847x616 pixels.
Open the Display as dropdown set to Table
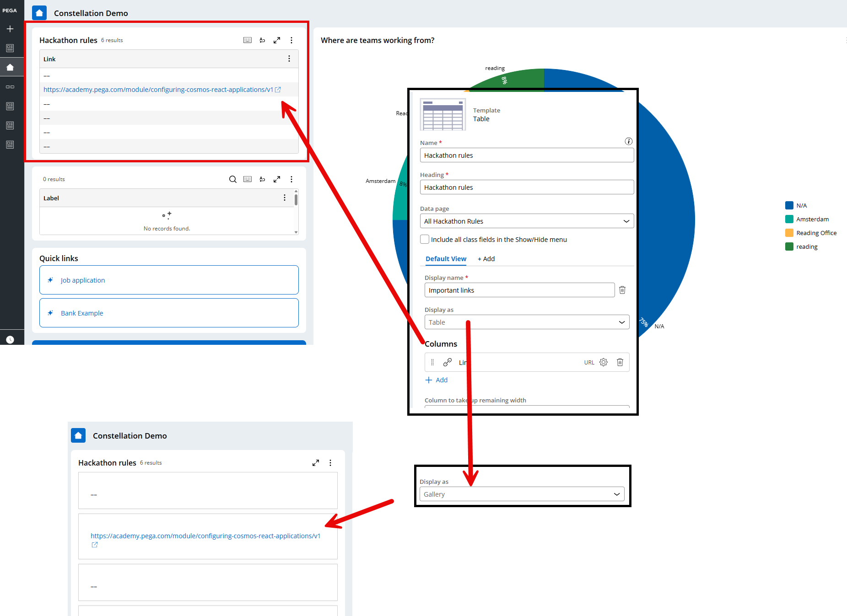pyautogui.click(x=527, y=322)
